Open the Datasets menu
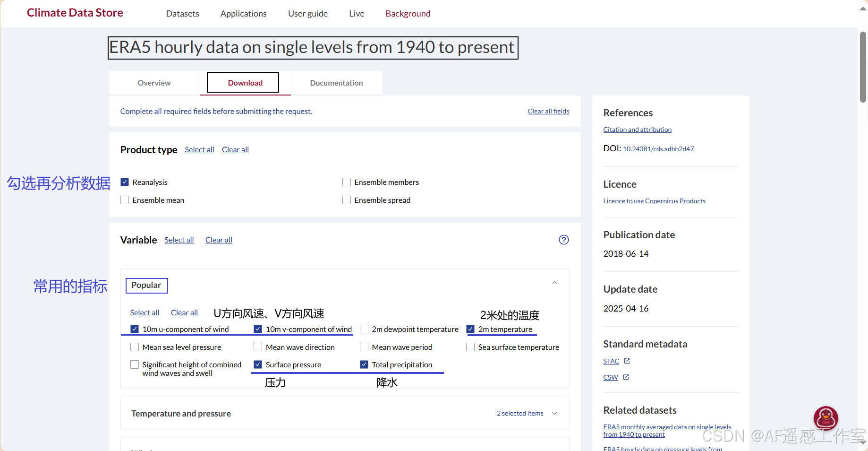The width and height of the screenshot is (868, 451). pyautogui.click(x=183, y=14)
